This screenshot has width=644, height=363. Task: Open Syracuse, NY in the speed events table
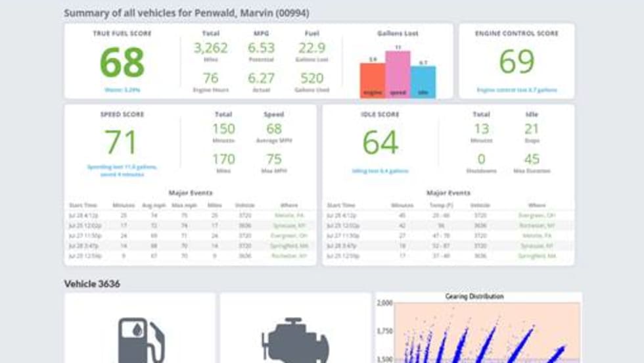(x=289, y=226)
